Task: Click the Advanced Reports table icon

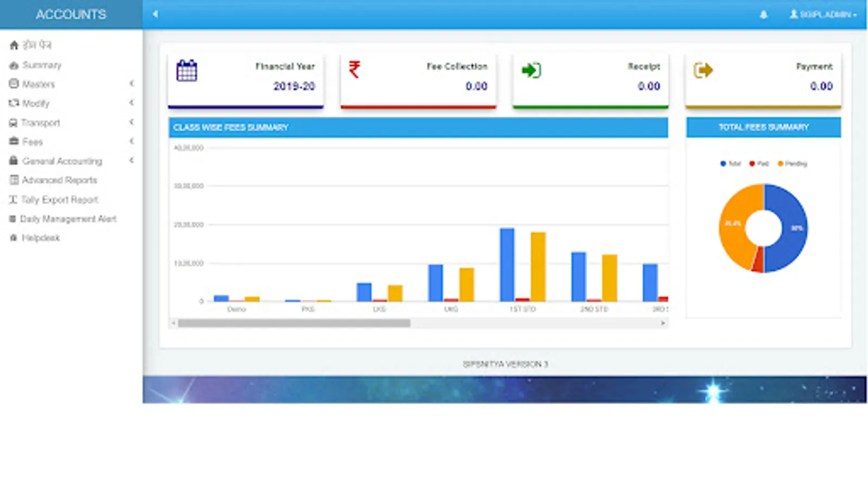Action: [x=14, y=180]
